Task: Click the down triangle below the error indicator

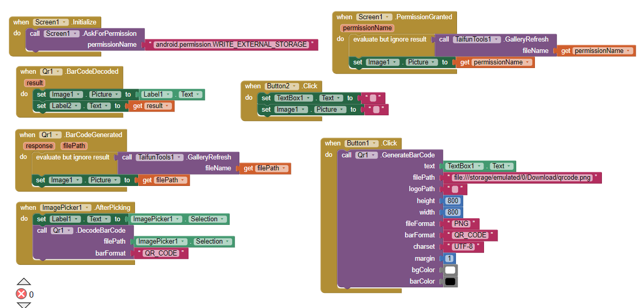Action: [24, 305]
